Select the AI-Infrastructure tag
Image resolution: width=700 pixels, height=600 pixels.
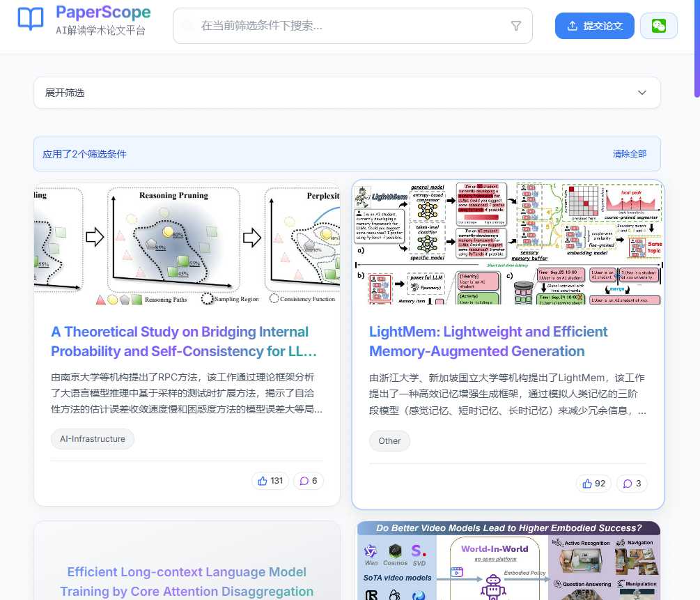point(93,439)
